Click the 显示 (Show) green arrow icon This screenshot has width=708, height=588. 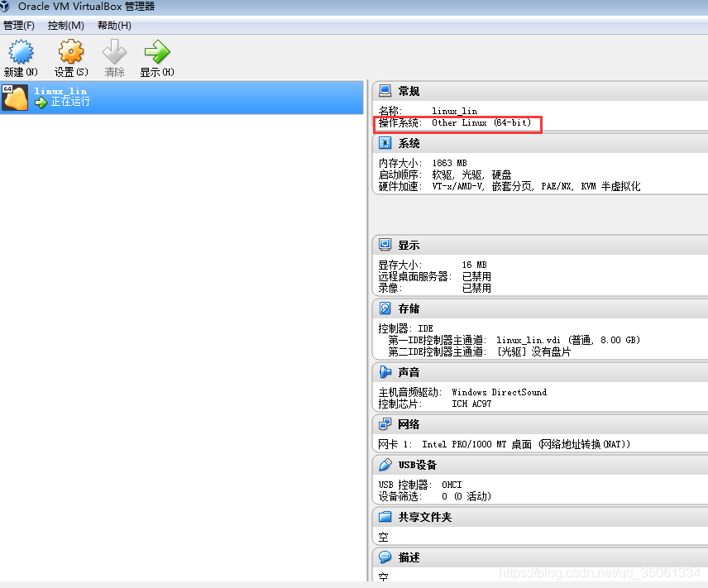tap(156, 51)
